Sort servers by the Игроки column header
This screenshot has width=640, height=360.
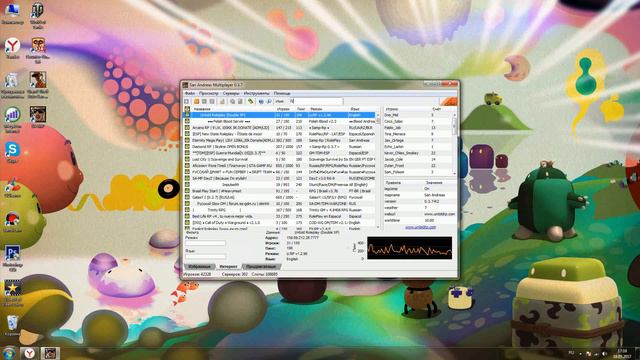[x=284, y=109]
